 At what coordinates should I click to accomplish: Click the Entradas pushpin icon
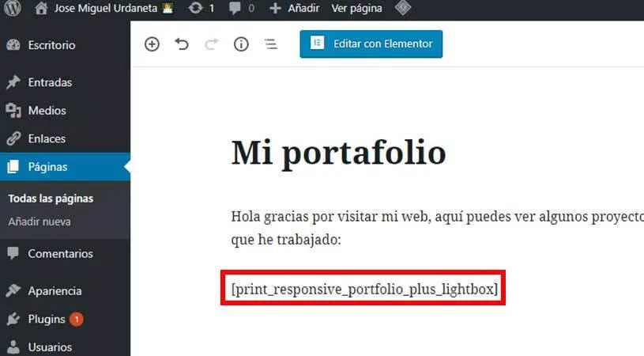pos(13,82)
